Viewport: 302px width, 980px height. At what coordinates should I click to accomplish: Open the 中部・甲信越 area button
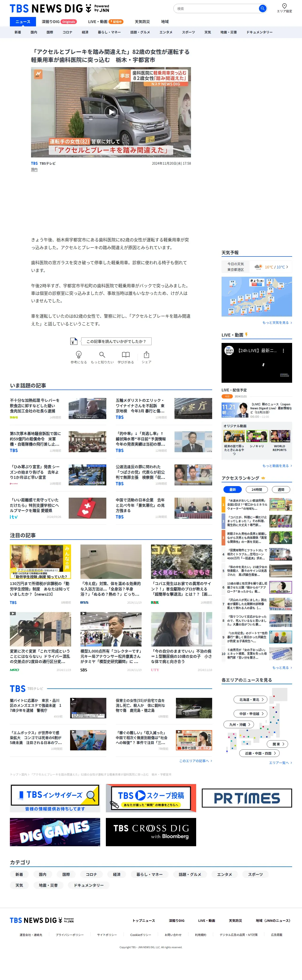click(251, 714)
